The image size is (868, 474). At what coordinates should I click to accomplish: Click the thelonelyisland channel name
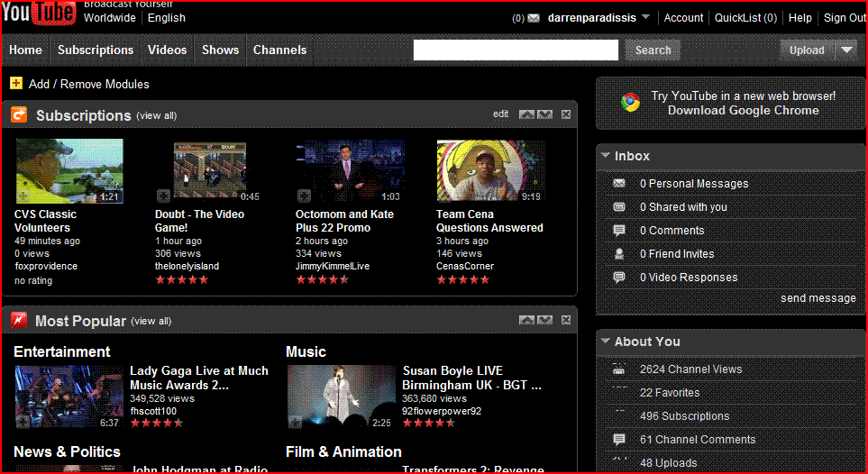(x=187, y=266)
